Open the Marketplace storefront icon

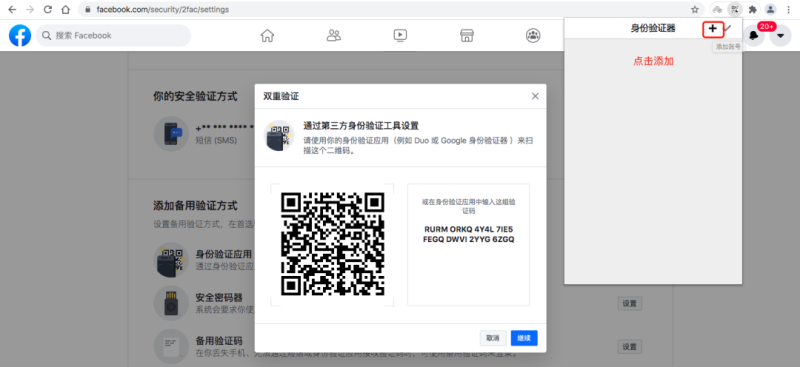point(467,35)
